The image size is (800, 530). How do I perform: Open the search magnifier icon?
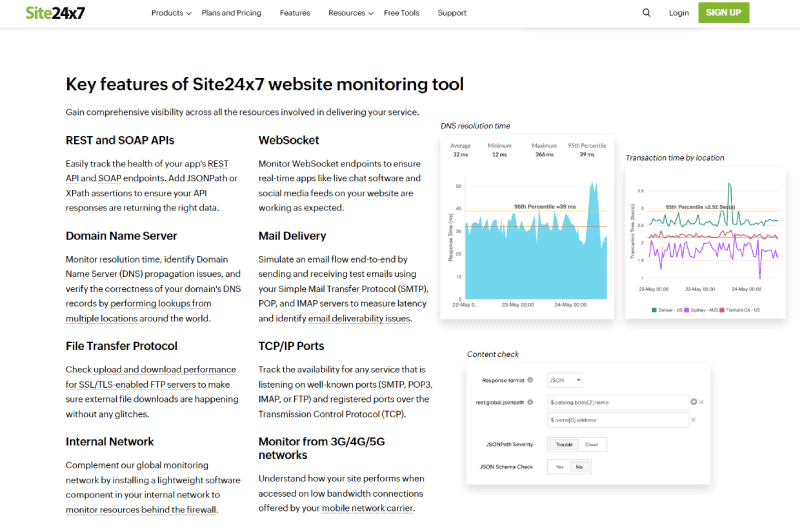coord(646,13)
